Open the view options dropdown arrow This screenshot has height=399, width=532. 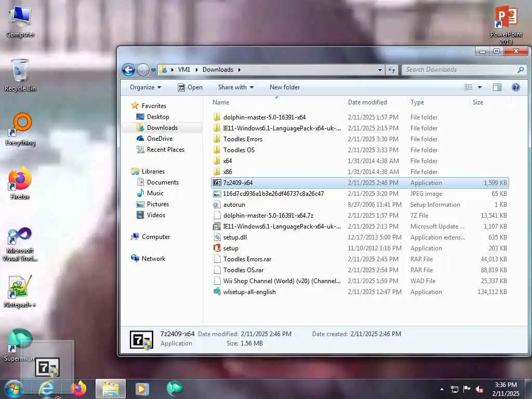[x=480, y=87]
